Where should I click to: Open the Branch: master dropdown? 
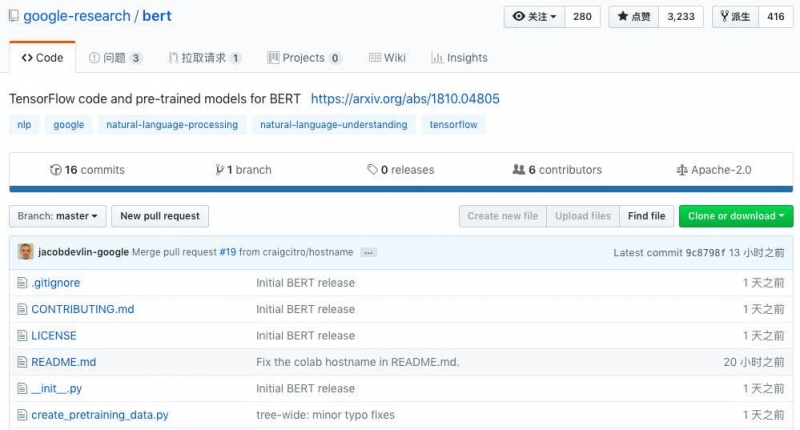[x=58, y=216]
